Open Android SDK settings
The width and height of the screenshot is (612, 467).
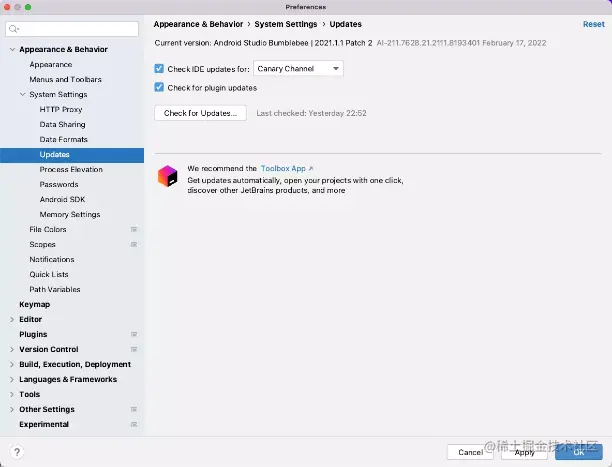point(62,200)
